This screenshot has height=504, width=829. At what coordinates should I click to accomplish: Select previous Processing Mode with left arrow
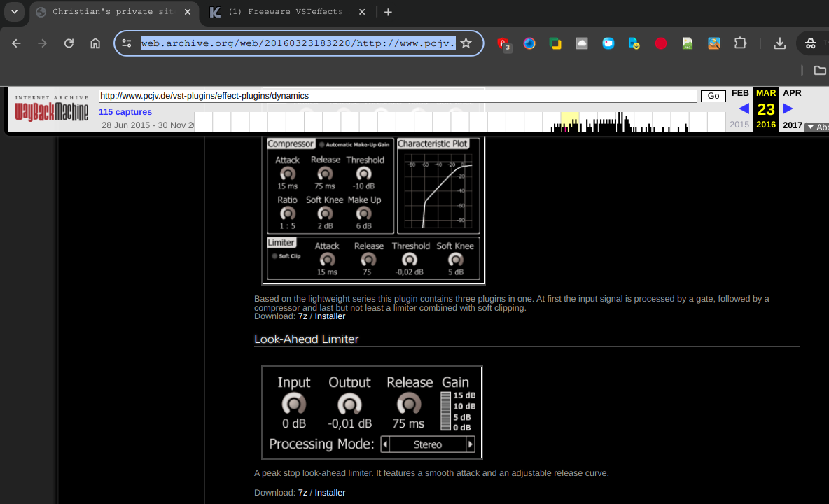pos(385,444)
